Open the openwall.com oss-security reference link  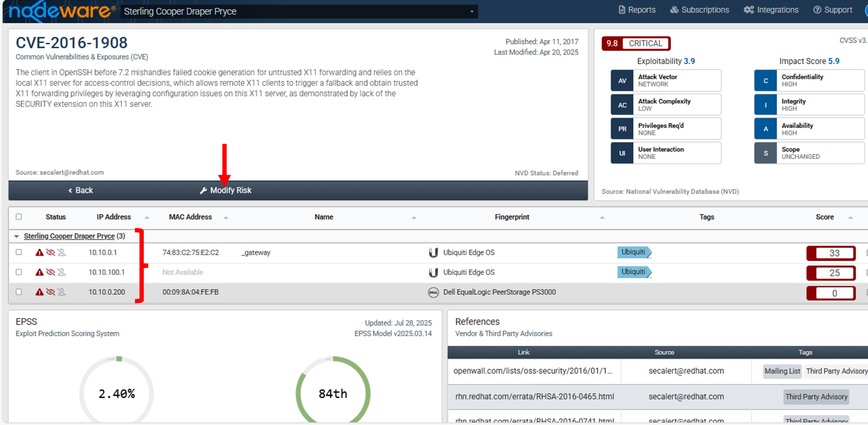click(533, 371)
